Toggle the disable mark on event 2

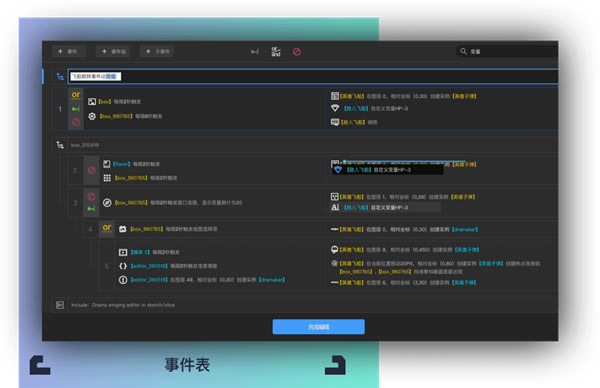tap(91, 170)
